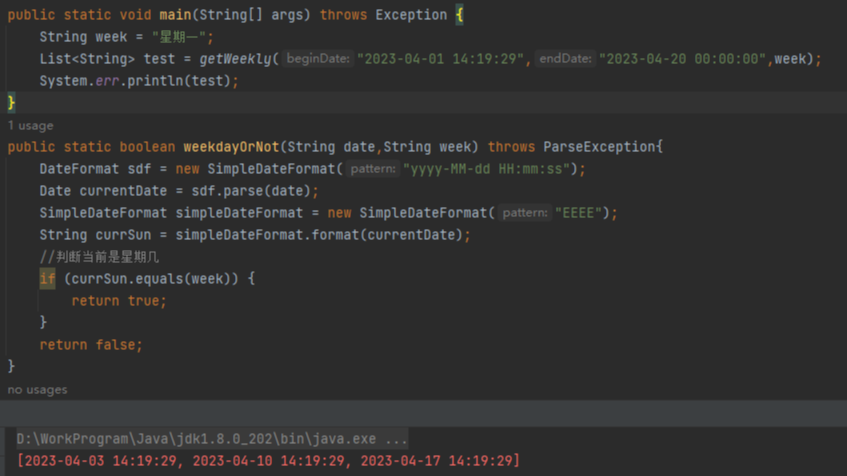Click the endDate parameter hint
This screenshot has width=847, height=476.
click(x=565, y=58)
